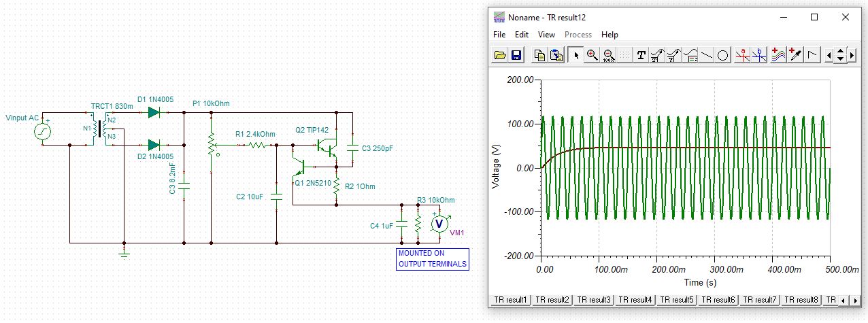Switch to the TR result7 tab
Image resolution: width=868 pixels, height=323 pixels.
point(759,300)
